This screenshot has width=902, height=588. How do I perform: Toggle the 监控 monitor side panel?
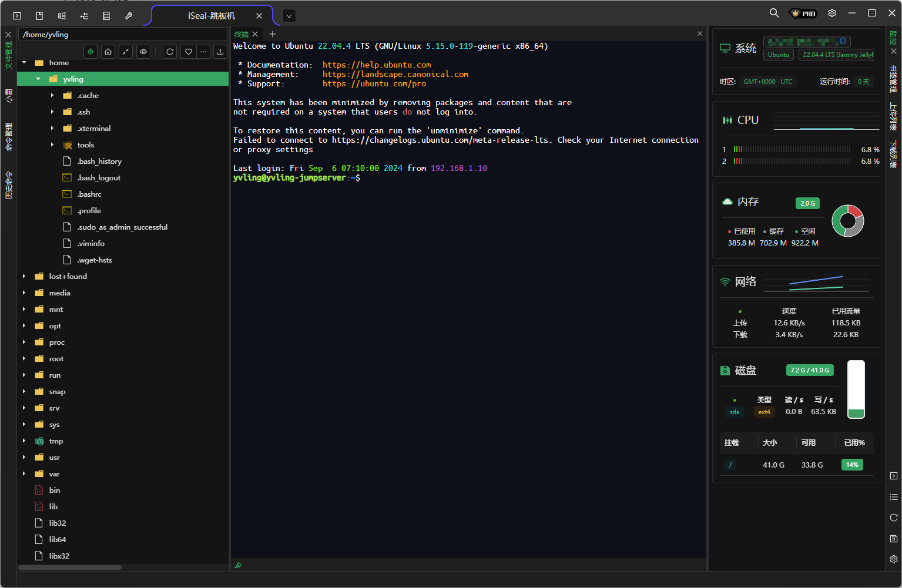[893, 38]
